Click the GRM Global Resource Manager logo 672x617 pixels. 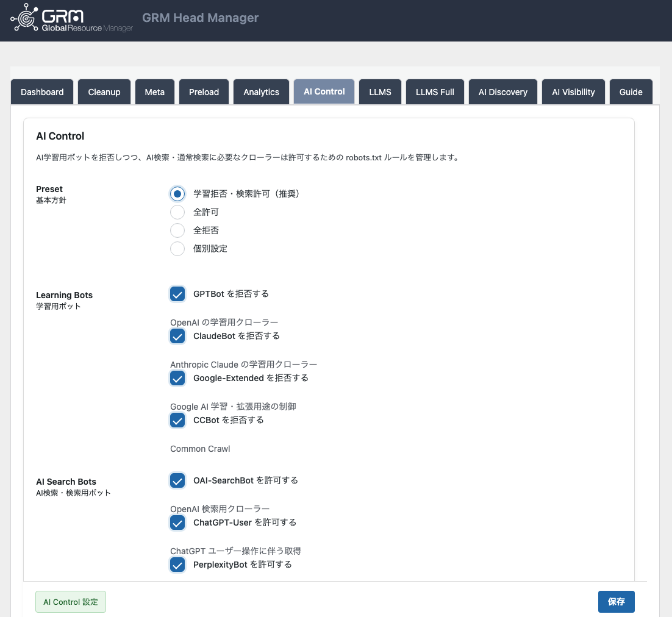(71, 18)
